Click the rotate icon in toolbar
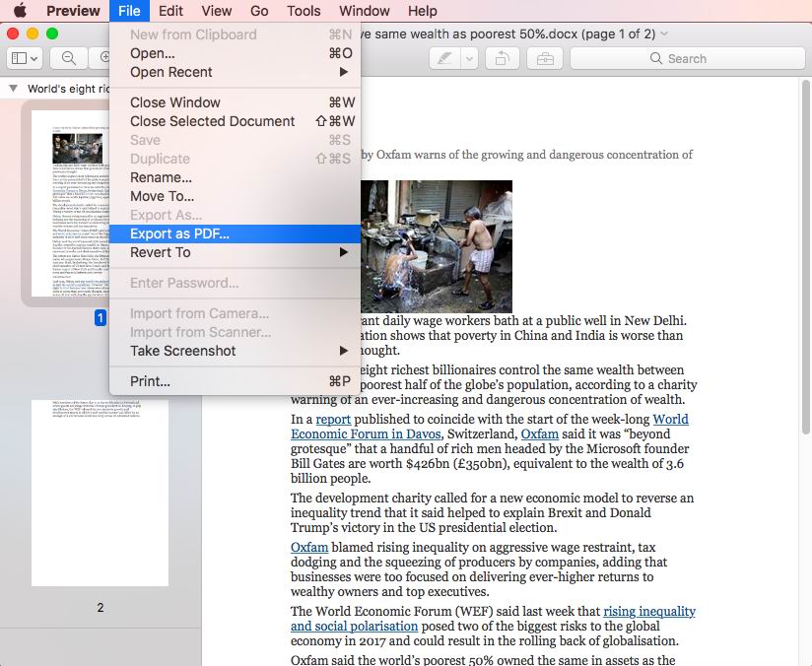 [x=503, y=58]
